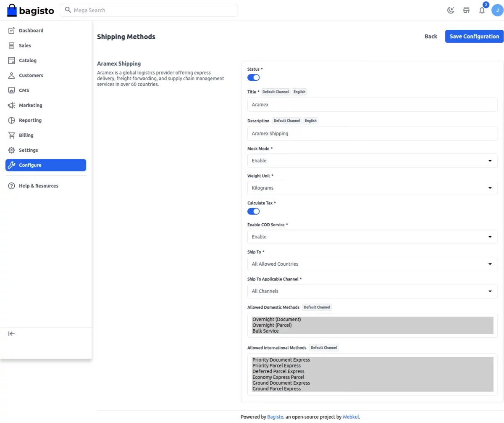
Task: Open Reporting menu item
Action: 46,120
